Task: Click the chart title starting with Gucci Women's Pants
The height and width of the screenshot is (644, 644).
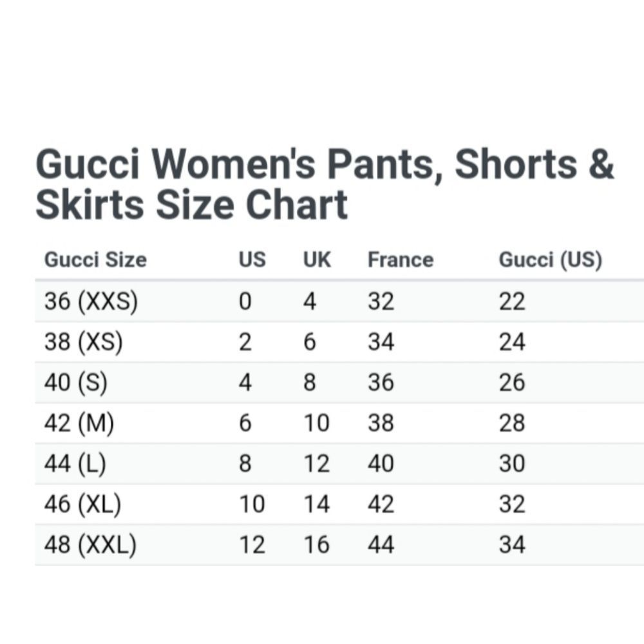Action: coord(325,185)
